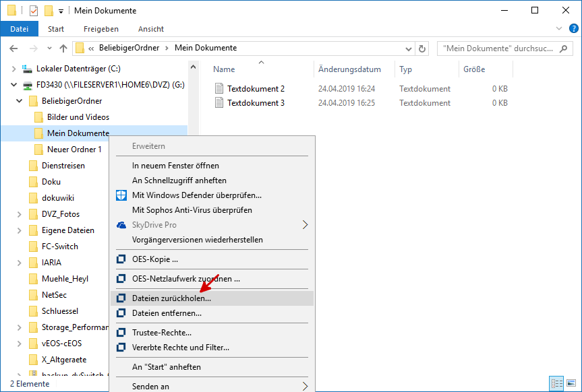This screenshot has height=392, width=582.
Task: Click the Refresh button in address bar
Action: click(423, 48)
